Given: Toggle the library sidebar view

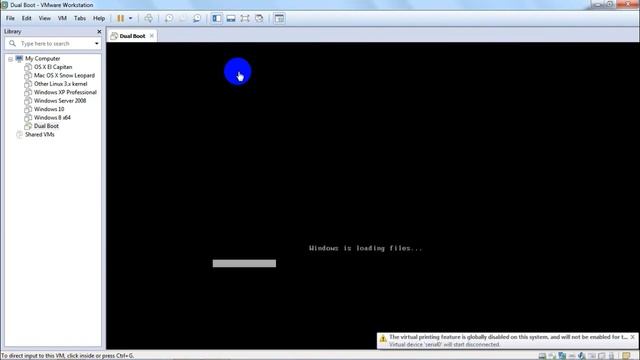Looking at the screenshot, I should click(217, 18).
